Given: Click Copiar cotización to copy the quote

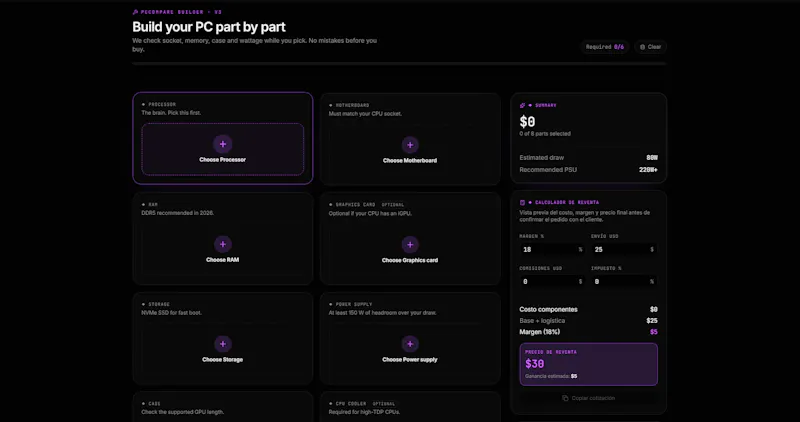Looking at the screenshot, I should [588, 398].
